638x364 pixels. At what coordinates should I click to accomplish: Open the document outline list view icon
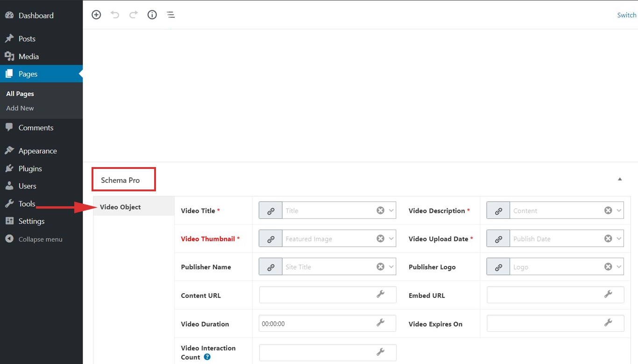pyautogui.click(x=170, y=14)
